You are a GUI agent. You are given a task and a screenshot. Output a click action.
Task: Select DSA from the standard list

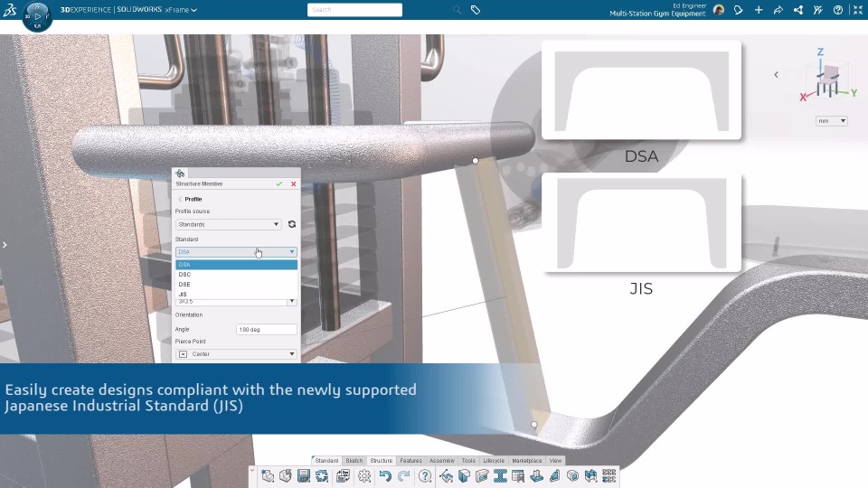[x=236, y=265]
